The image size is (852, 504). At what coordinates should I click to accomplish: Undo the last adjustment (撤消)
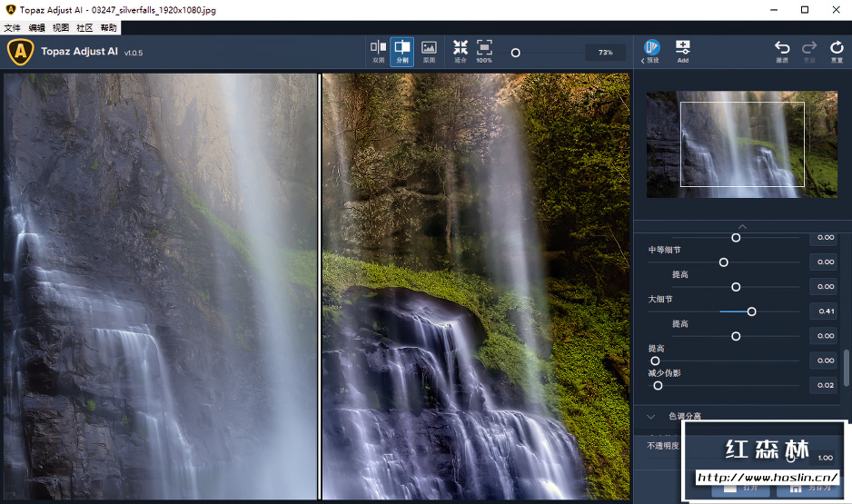[x=782, y=52]
